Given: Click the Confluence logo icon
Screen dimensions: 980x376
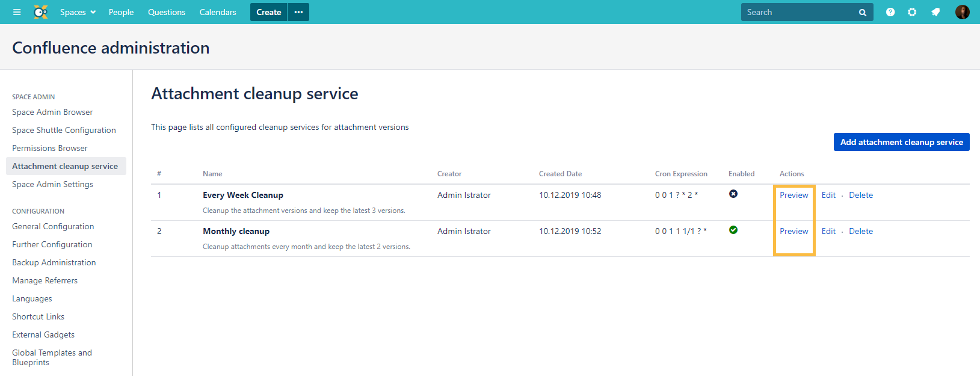Looking at the screenshot, I should point(40,12).
